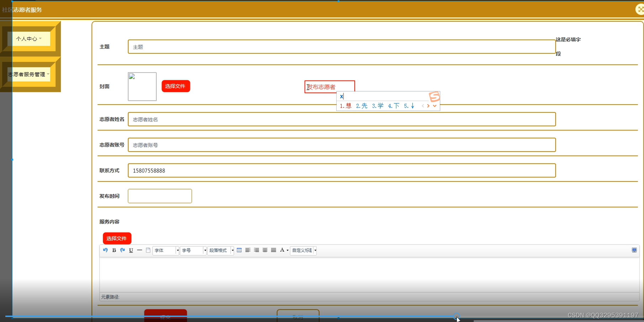Click the 选择文件 button beside the cover image
Screen dimensions: 644x322
[x=176, y=86]
